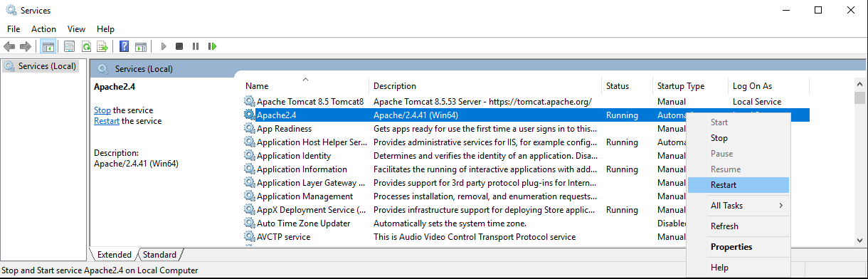
Task: Toggle the Show/Hide Console Tree icon
Action: [48, 46]
